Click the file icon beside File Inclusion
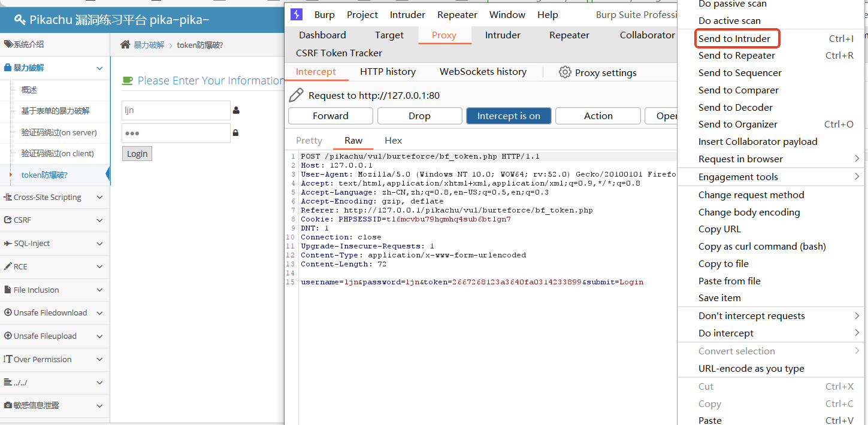The height and width of the screenshot is (425, 868). (8, 290)
